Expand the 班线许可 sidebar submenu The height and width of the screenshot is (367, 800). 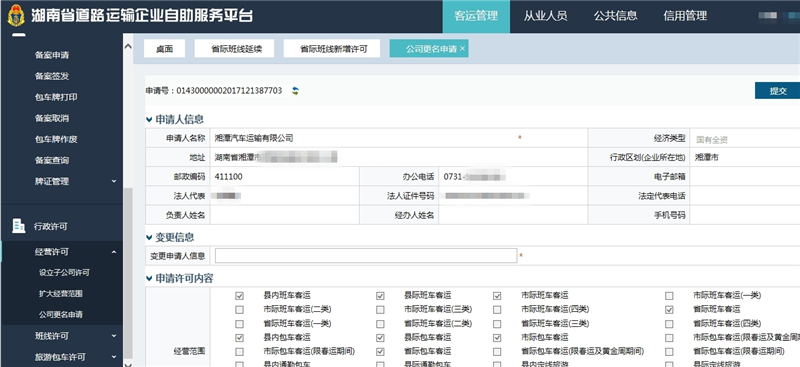point(114,336)
